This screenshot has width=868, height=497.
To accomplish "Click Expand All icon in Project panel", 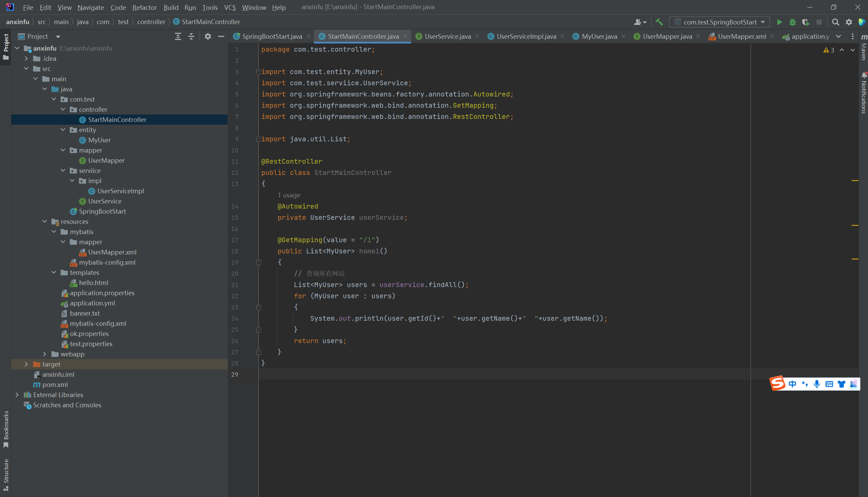I will point(178,37).
